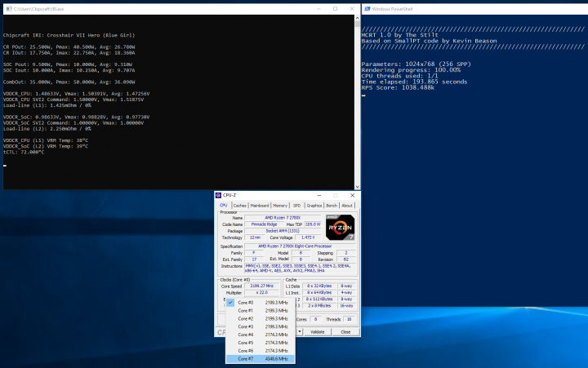
Task: Select Core #6 in the clock menu
Action: 261,351
